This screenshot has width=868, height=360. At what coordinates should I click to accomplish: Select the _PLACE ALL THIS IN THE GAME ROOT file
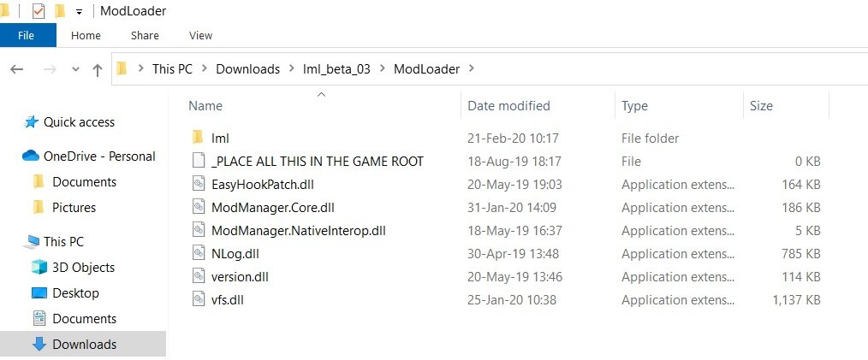317,161
